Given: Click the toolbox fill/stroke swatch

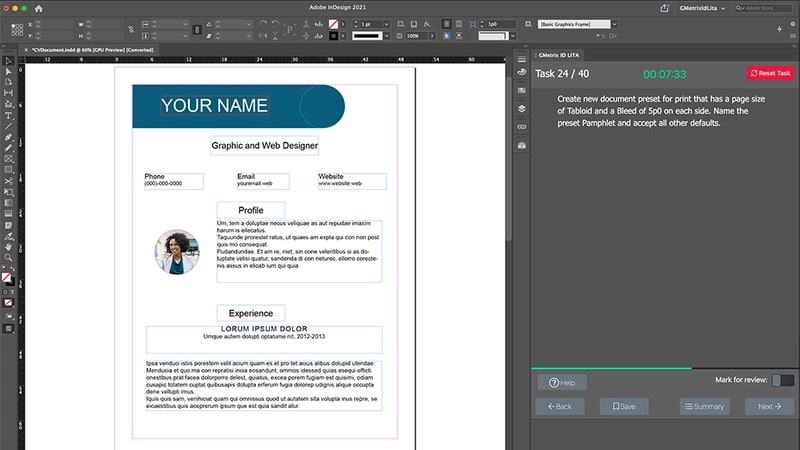Looking at the screenshot, I should pos(7,278).
